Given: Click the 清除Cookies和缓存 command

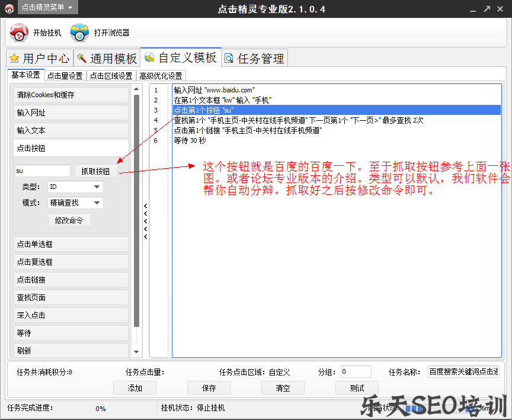Looking at the screenshot, I should point(71,94).
